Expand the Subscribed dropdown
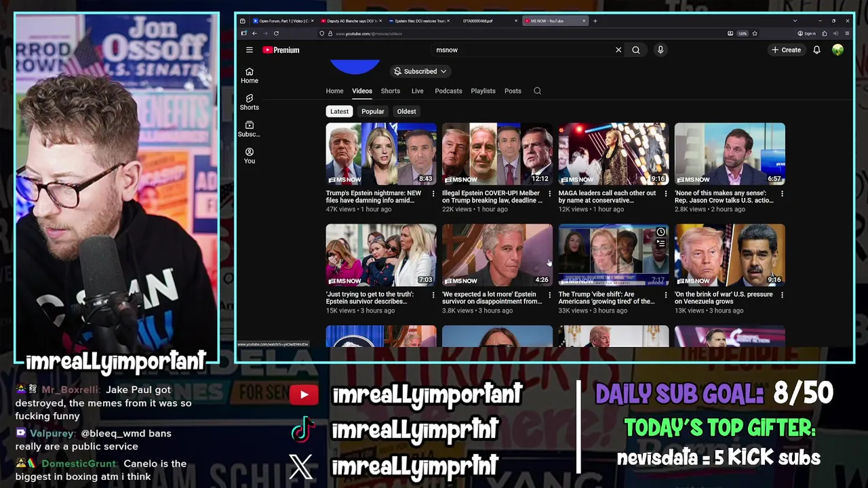Image resolution: width=868 pixels, height=488 pixels. 420,71
